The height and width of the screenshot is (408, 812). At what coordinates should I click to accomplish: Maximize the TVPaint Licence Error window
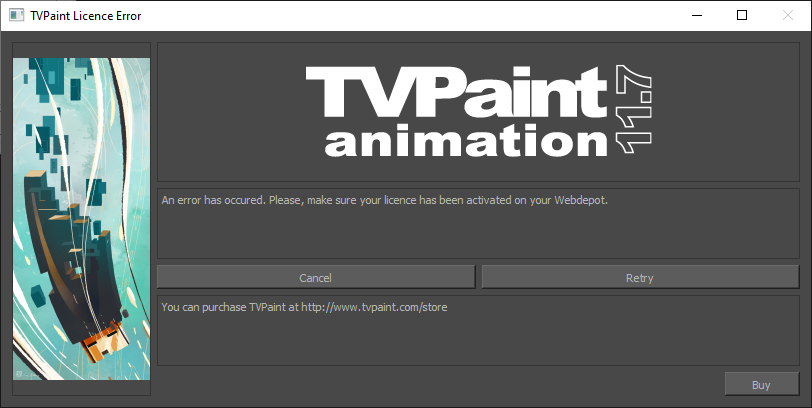point(742,16)
